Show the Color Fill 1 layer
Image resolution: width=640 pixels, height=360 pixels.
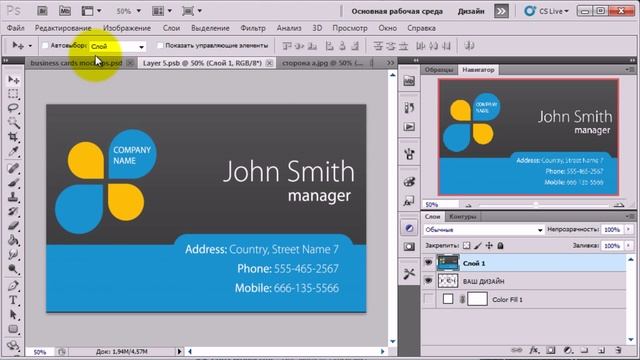point(428,299)
